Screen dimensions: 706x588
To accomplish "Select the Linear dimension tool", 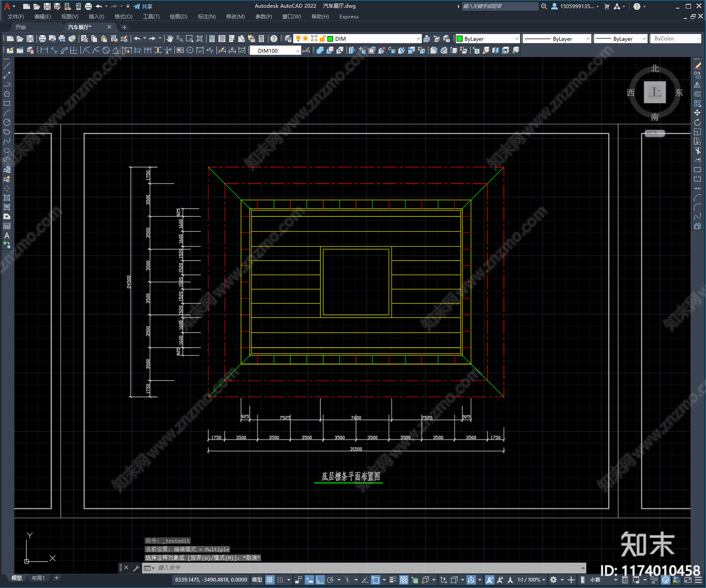I will coord(44,50).
